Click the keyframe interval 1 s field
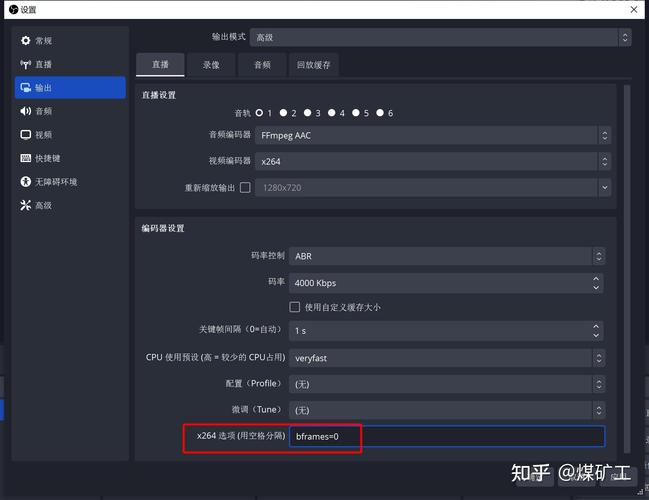This screenshot has width=649, height=500. (447, 331)
